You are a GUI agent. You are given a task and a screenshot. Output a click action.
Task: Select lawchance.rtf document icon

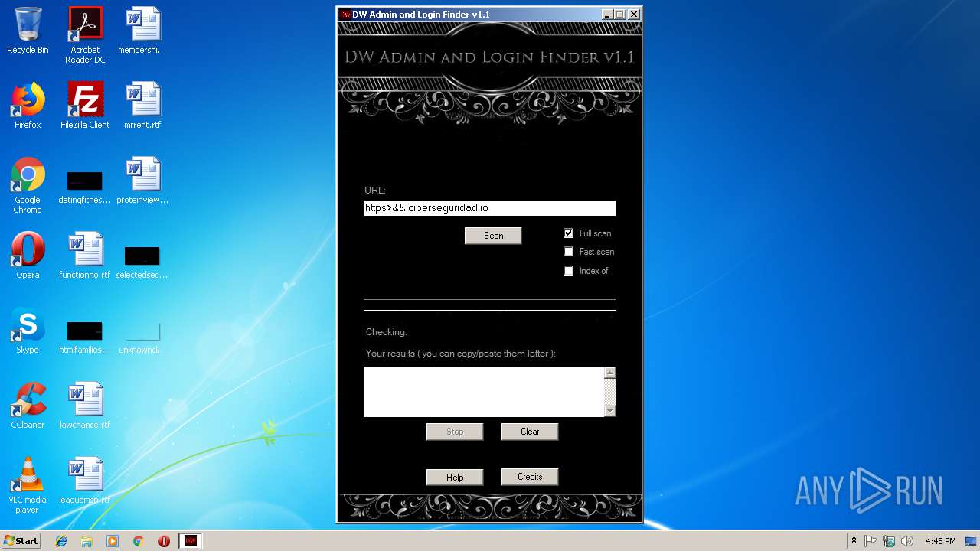(x=85, y=406)
